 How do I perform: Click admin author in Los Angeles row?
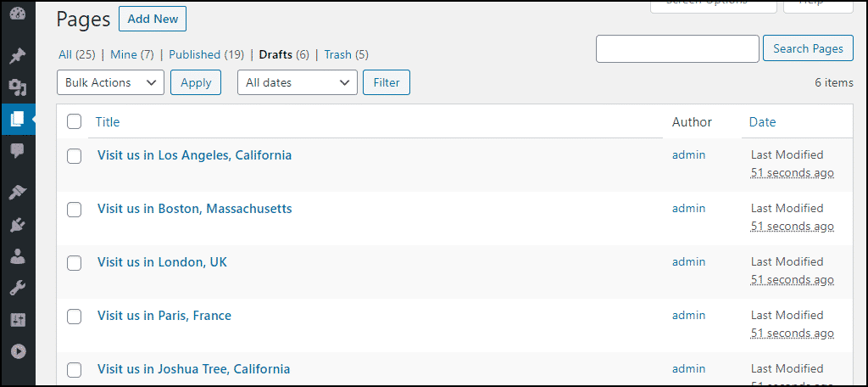point(688,155)
